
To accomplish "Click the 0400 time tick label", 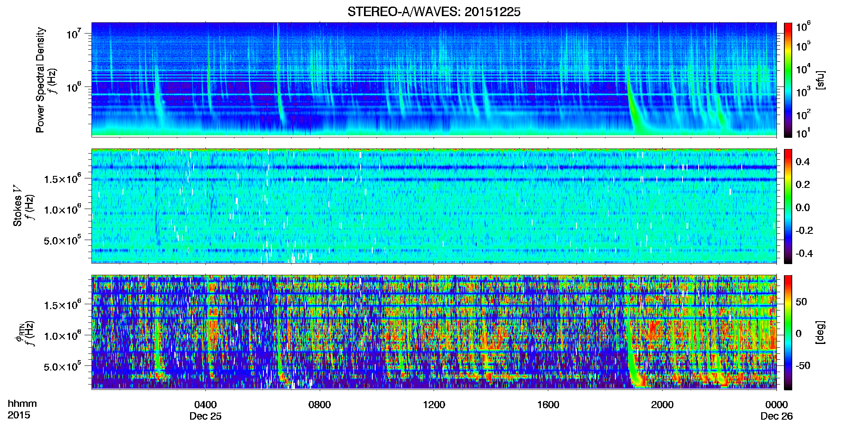I will (205, 405).
